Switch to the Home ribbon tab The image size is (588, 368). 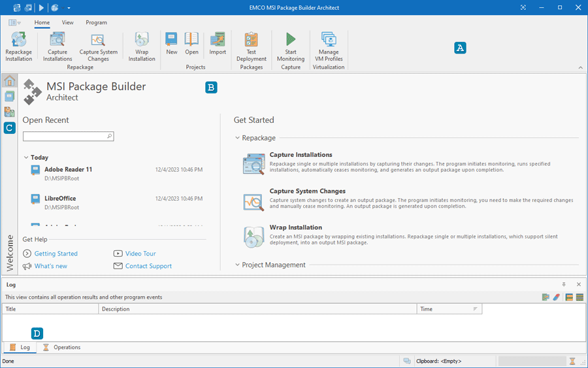[x=42, y=22]
